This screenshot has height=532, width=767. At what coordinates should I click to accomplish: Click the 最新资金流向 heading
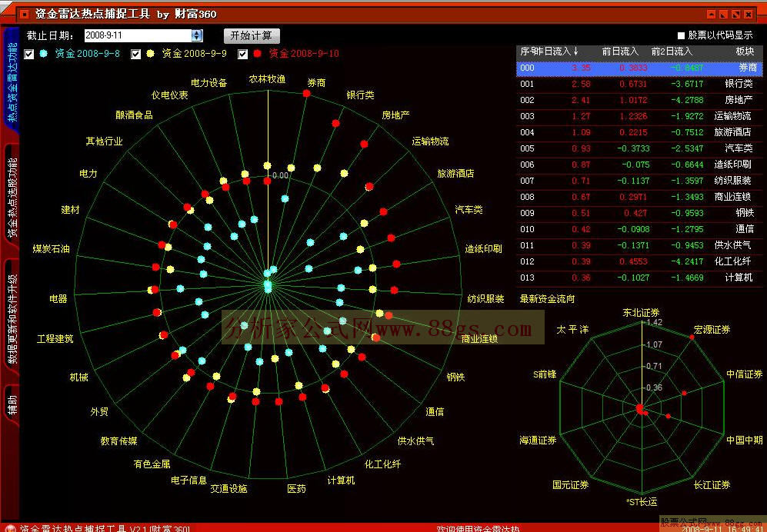(x=547, y=299)
